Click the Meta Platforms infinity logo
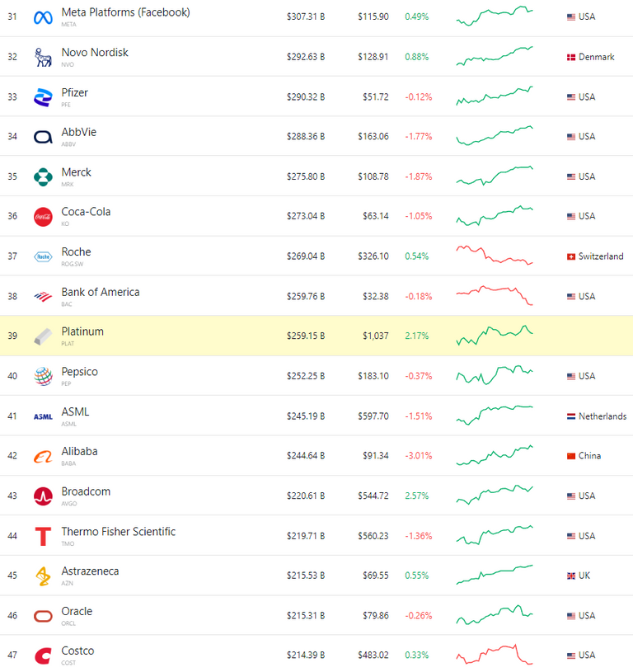Viewport: 633px width, 672px height. (x=43, y=17)
